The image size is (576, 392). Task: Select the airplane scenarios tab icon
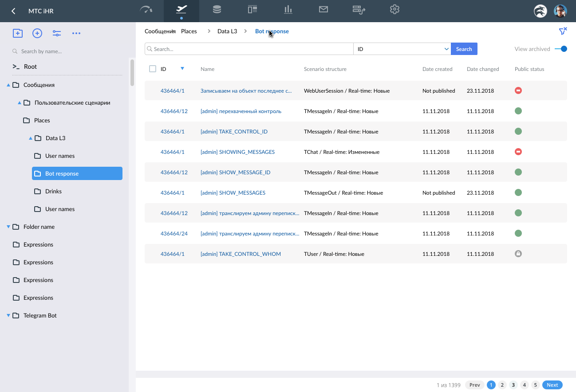181,9
